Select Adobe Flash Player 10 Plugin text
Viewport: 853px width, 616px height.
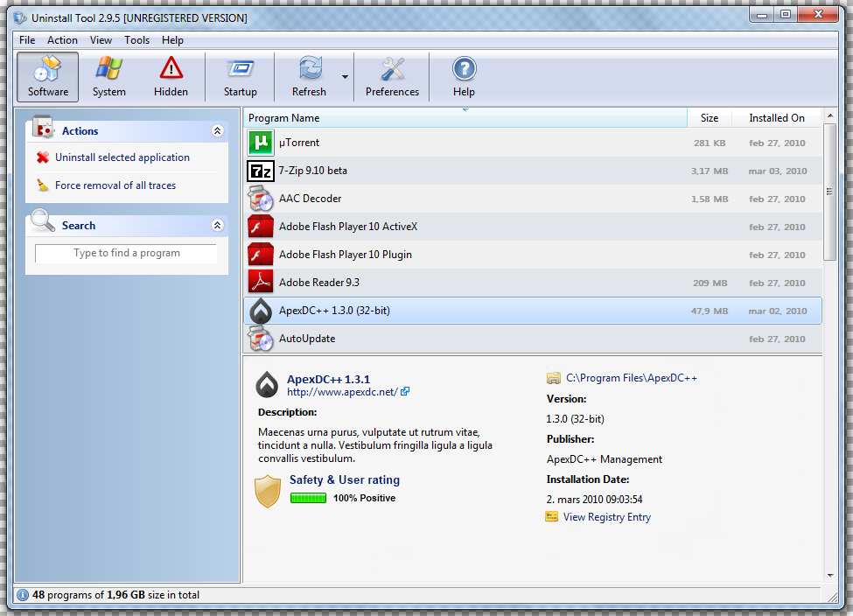pyautogui.click(x=346, y=255)
